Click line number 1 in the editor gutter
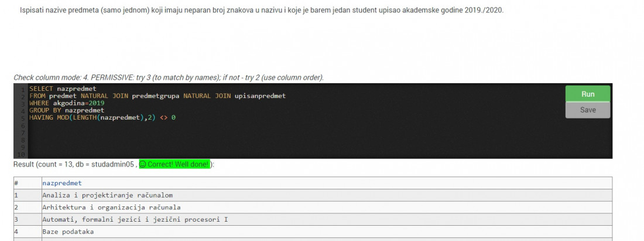The width and height of the screenshot is (644, 241). pyautogui.click(x=23, y=89)
